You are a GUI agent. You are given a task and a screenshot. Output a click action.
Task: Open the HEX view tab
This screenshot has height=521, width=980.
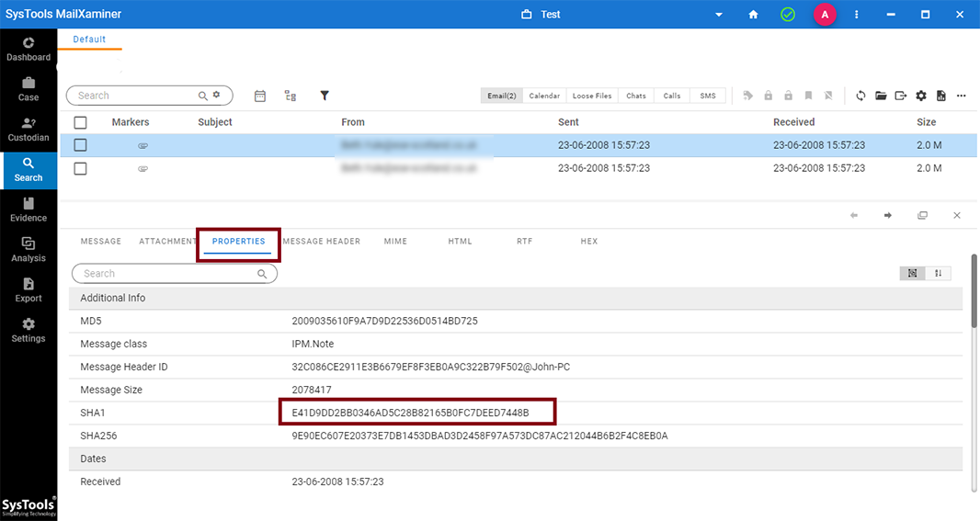coord(589,242)
